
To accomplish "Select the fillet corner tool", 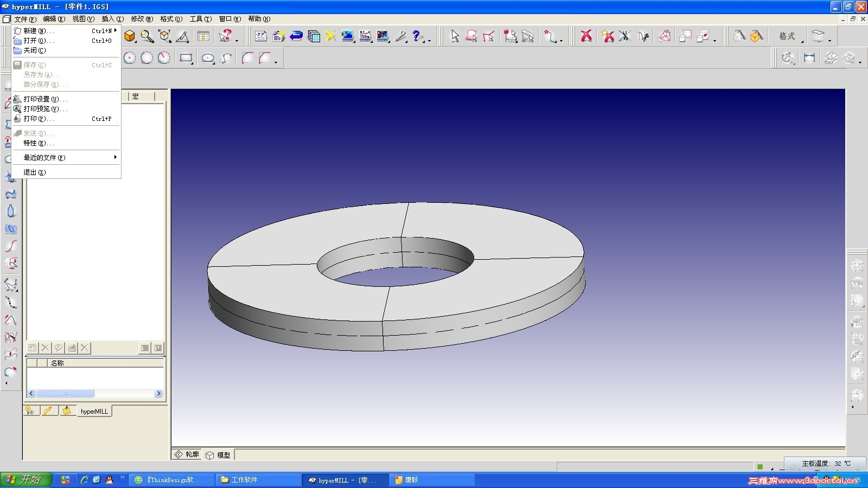I will point(247,58).
